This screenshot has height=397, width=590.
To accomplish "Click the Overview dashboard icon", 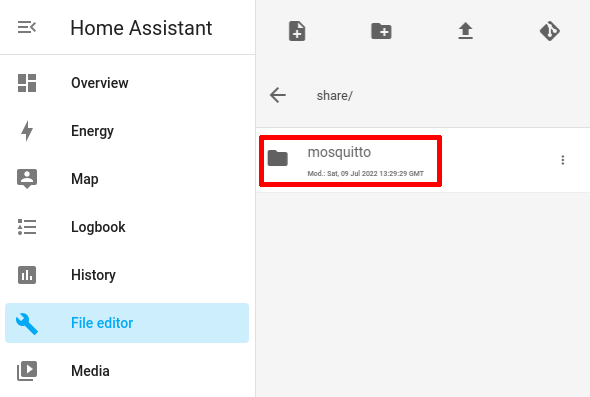I will [27, 83].
